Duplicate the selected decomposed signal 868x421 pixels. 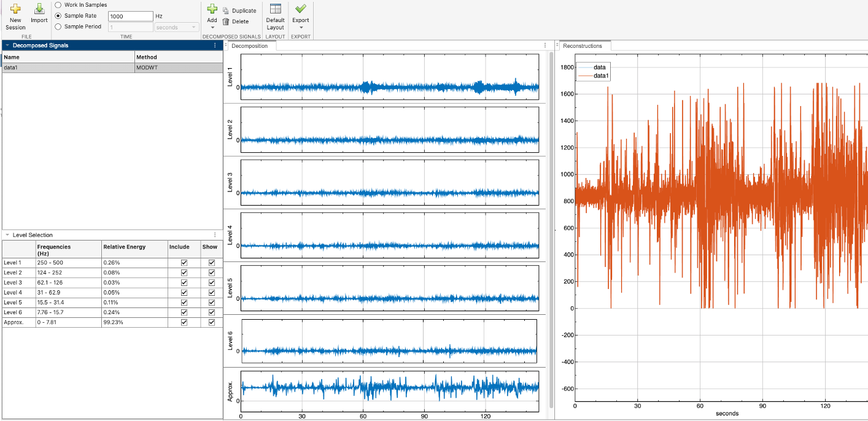point(239,11)
